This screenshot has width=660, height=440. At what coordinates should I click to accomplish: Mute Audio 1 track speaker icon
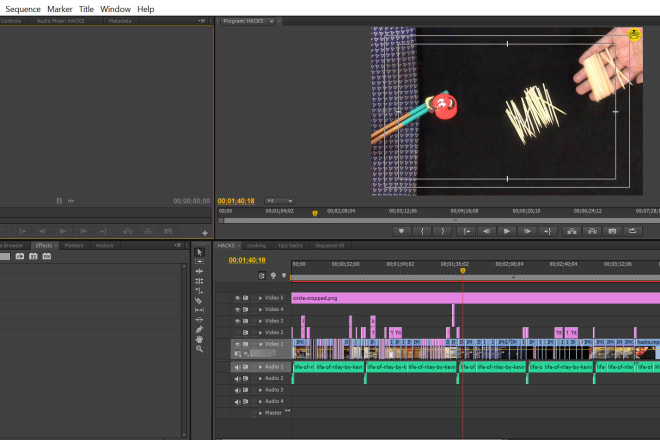pos(237,367)
